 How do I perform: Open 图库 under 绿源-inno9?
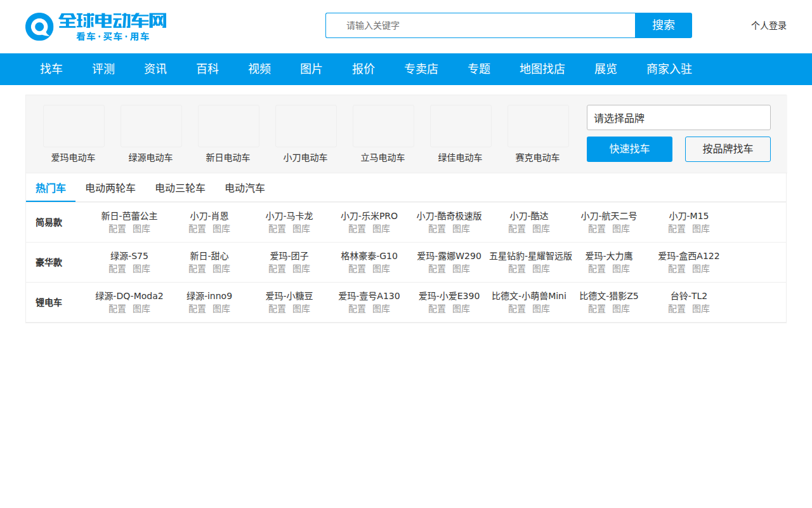click(x=221, y=309)
